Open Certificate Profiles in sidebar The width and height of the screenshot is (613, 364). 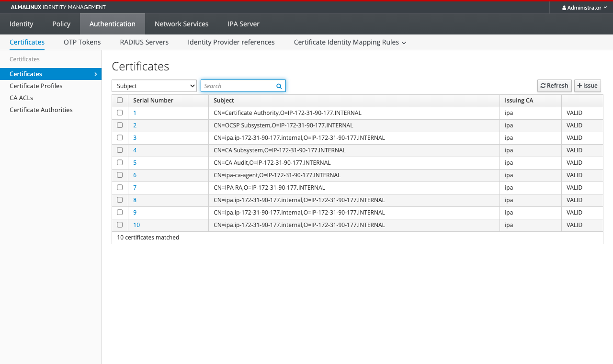click(x=36, y=86)
